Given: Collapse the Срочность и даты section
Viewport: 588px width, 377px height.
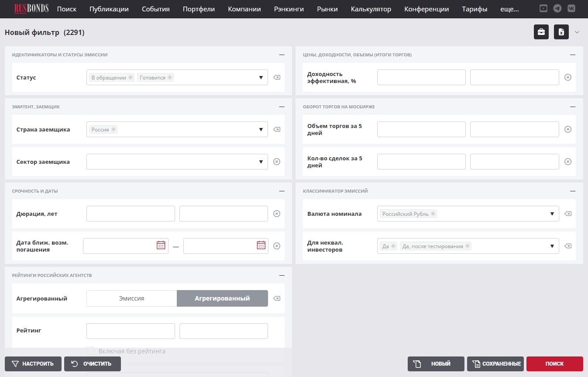Looking at the screenshot, I should pos(282,191).
